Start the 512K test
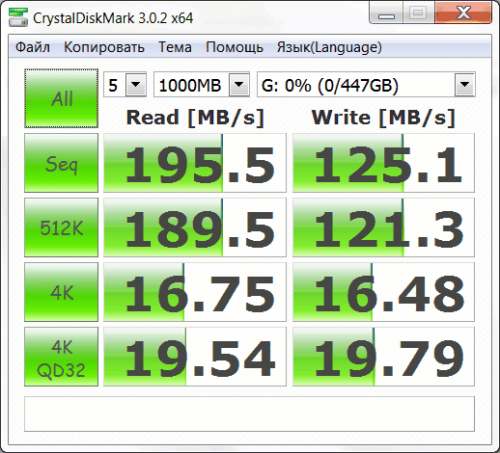Screen dimensions: 500x453 point(61,228)
